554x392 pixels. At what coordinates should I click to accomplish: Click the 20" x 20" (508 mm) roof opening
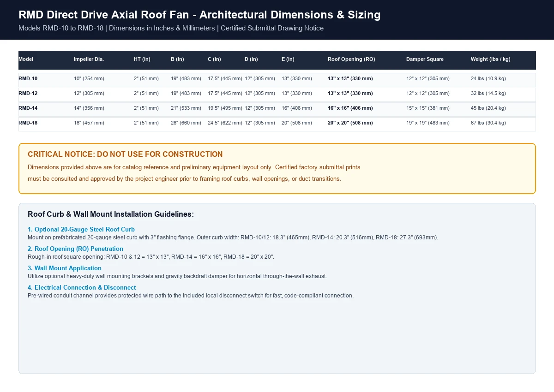pos(350,123)
